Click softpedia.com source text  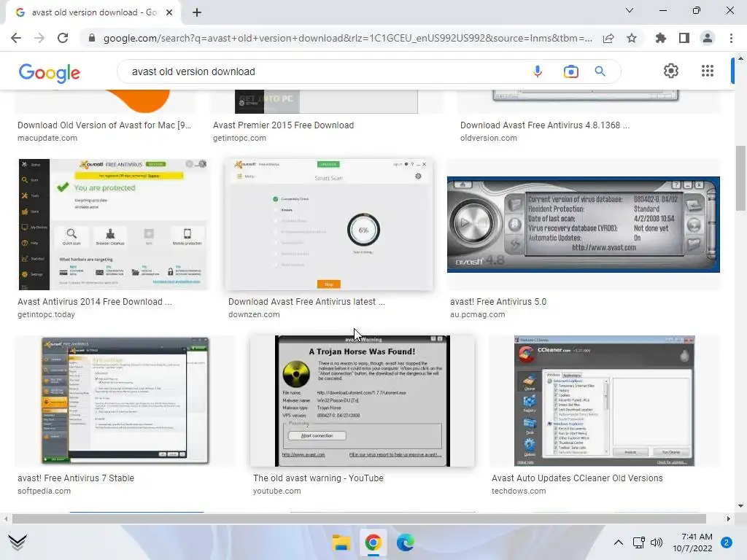[x=44, y=491]
